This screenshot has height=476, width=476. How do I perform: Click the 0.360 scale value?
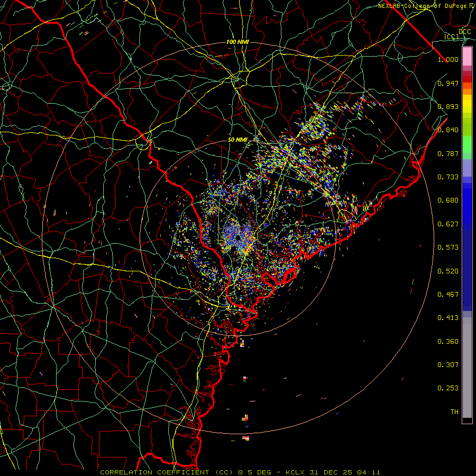(x=448, y=342)
